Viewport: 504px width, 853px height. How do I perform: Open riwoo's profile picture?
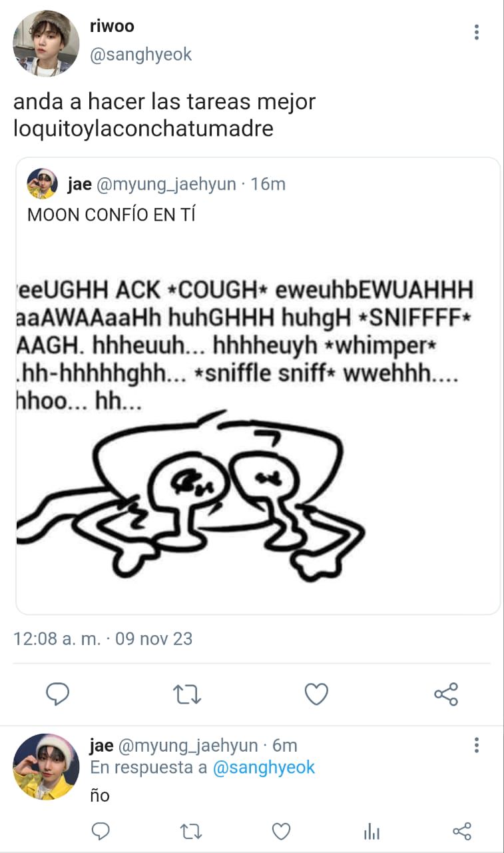(46, 43)
